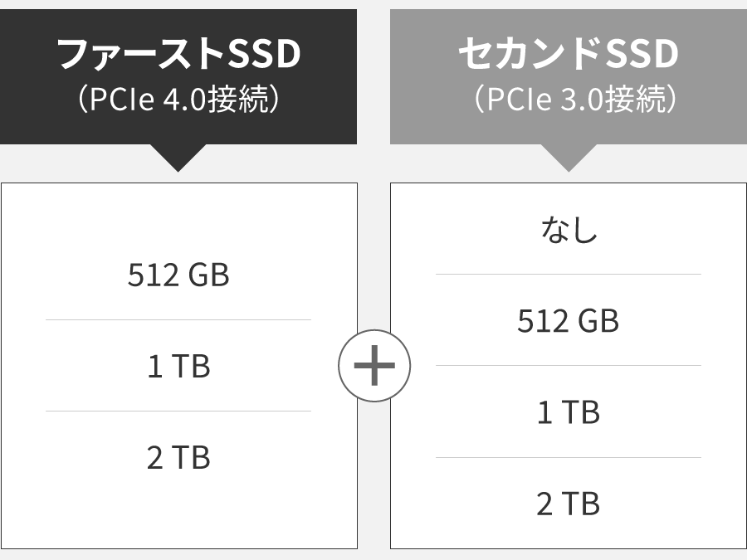The image size is (747, 560).
Task: Click the letters SSD in the dark header
Action: click(x=265, y=53)
